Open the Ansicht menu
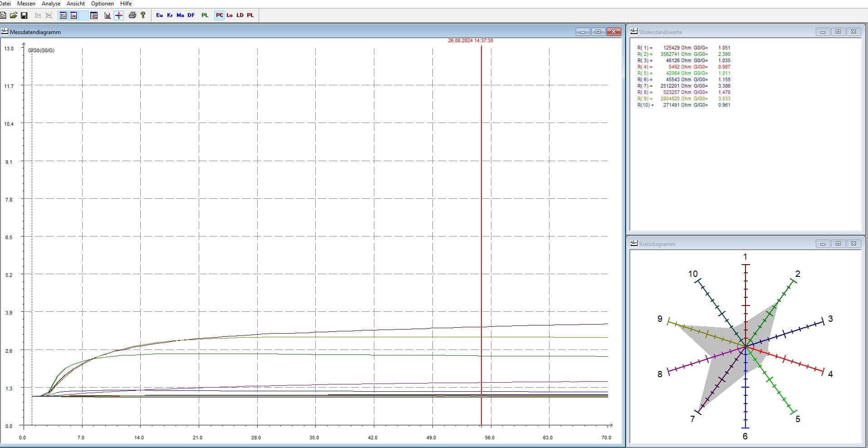The width and height of the screenshot is (868, 448). pos(76,4)
